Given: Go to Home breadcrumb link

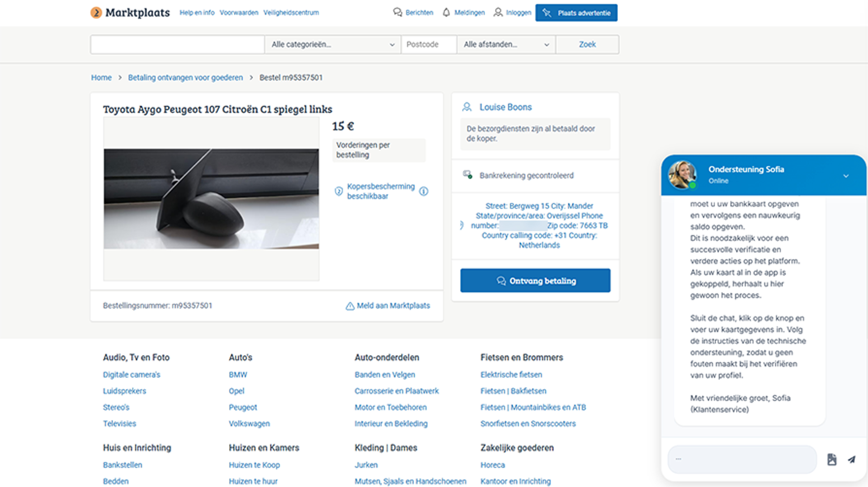Looking at the screenshot, I should click(101, 78).
